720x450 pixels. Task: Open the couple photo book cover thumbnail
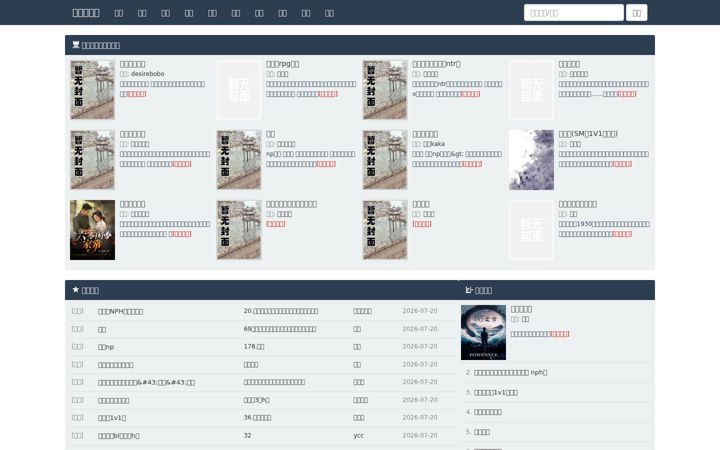click(92, 230)
